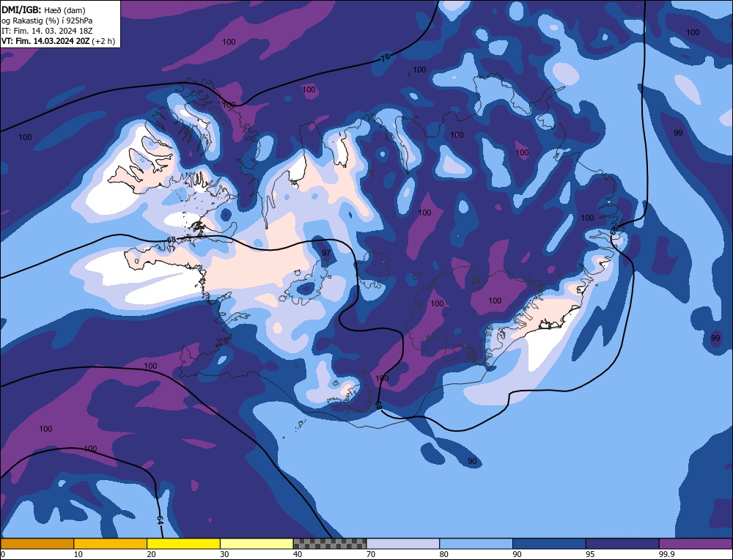Viewport: 733px width, 560px height.
Task: Click the medium blue 90–95 legend swatch
Action: [x=549, y=544]
